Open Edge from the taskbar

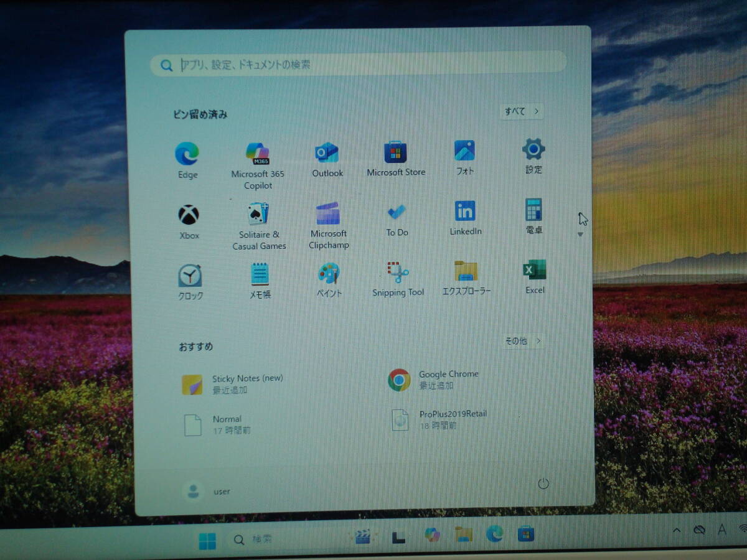495,534
